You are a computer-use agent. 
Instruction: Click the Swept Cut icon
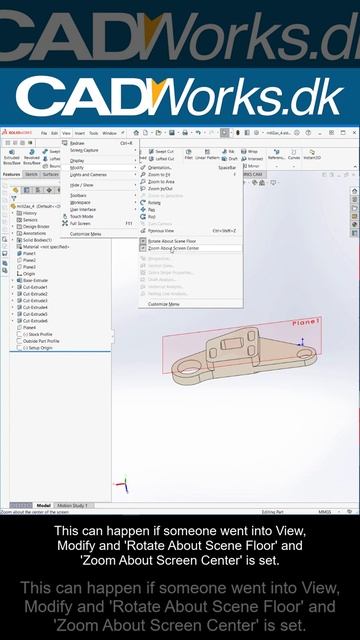[152, 151]
